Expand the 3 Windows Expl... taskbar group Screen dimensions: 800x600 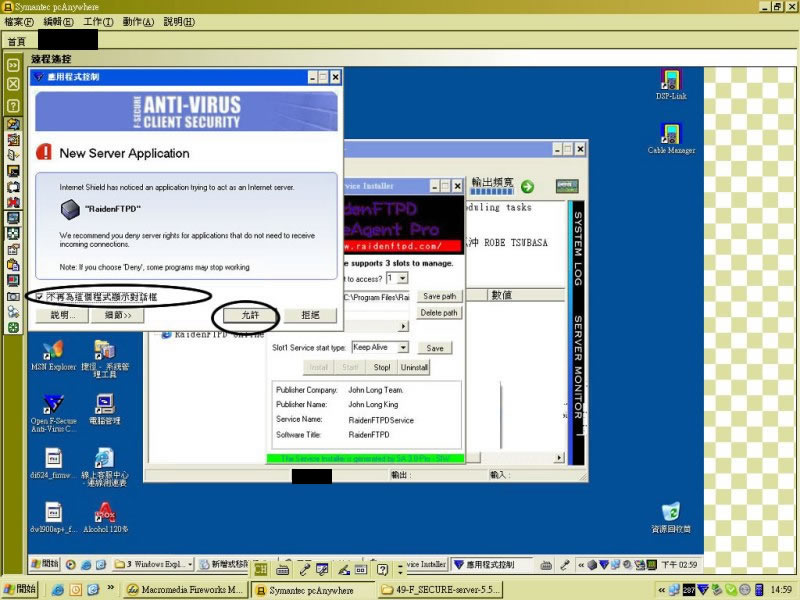tap(190, 564)
